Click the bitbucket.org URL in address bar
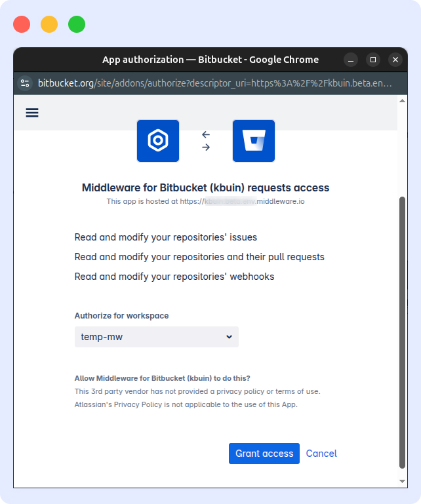This screenshot has height=504, width=421. pyautogui.click(x=215, y=84)
